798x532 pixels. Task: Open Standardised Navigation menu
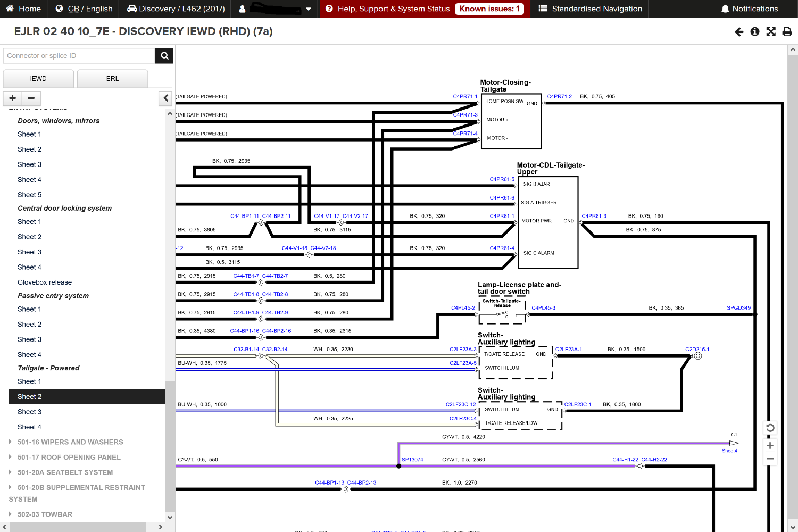pos(590,9)
